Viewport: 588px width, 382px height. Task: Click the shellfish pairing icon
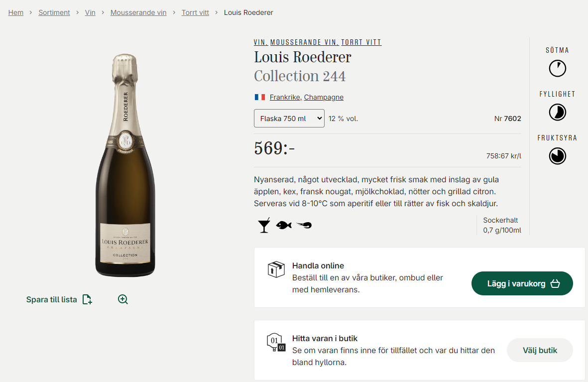304,225
